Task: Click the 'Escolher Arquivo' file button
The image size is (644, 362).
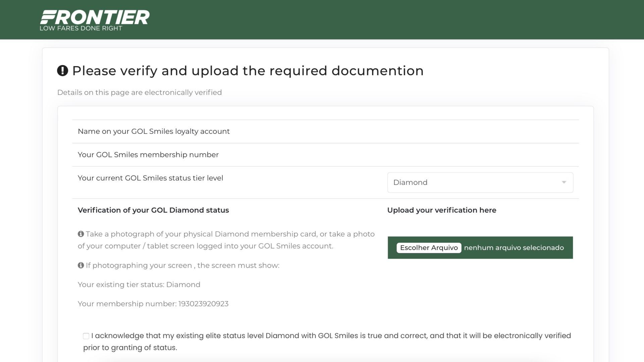Action: [429, 248]
